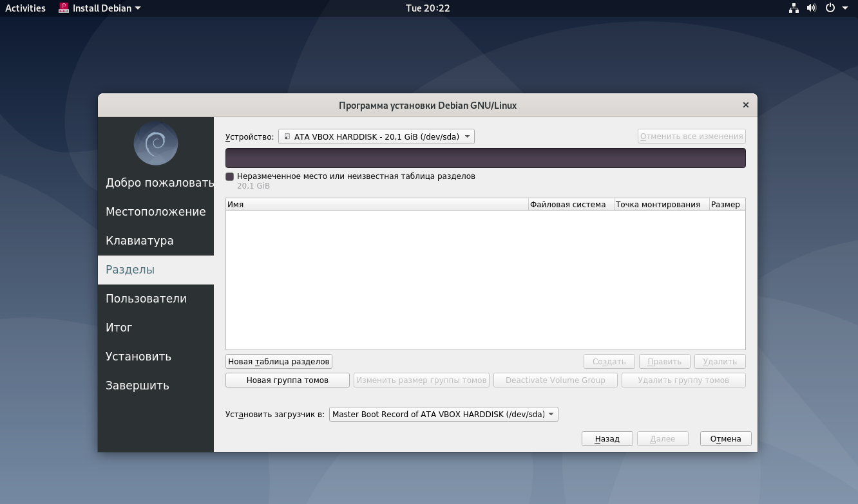Click the Удалить button
The image size is (858, 504).
[x=720, y=361]
